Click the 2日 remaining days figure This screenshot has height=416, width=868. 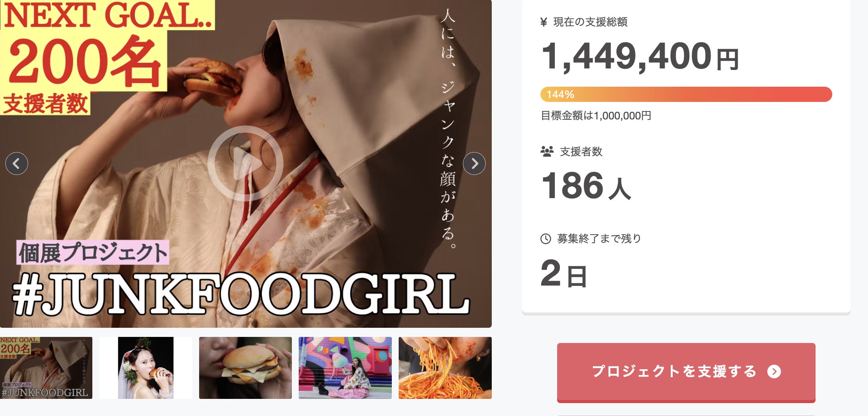point(564,273)
